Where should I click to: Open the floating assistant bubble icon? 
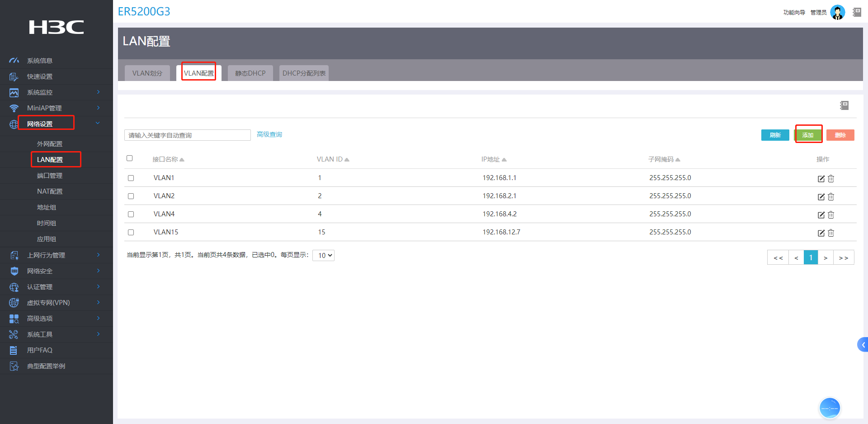(830, 408)
